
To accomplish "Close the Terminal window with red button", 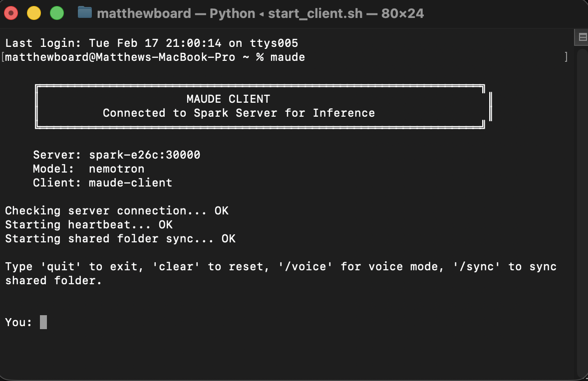I will pos(11,13).
